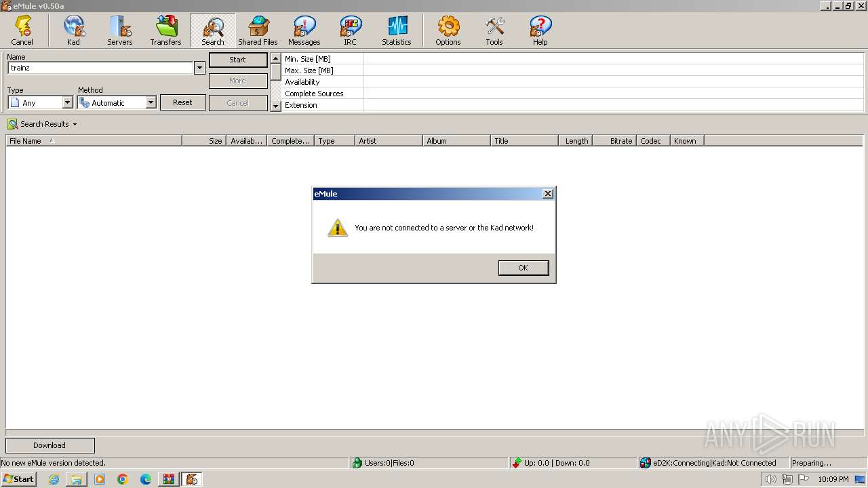Viewport: 868px width, 488px height.
Task: Sort results by Type column
Action: [334, 141]
